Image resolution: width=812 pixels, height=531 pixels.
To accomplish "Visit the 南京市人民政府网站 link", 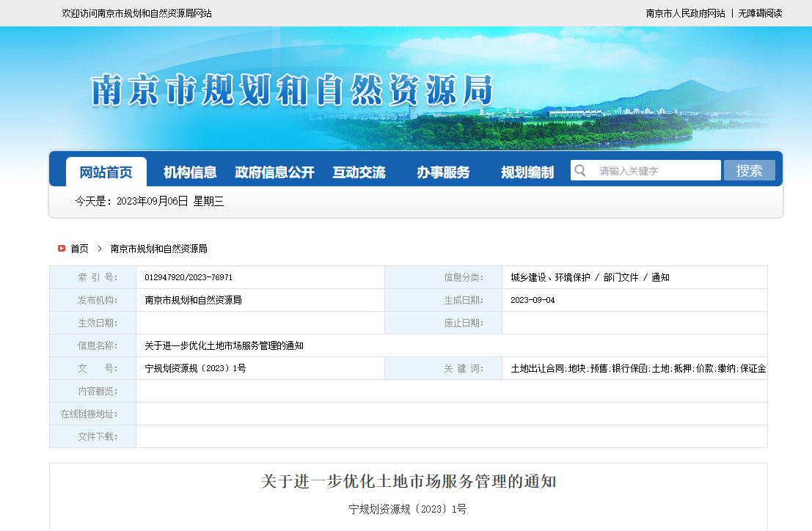I will (685, 13).
